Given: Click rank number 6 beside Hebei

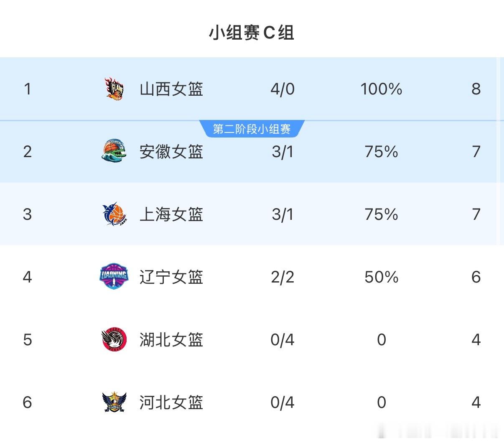Looking at the screenshot, I should point(27,403).
